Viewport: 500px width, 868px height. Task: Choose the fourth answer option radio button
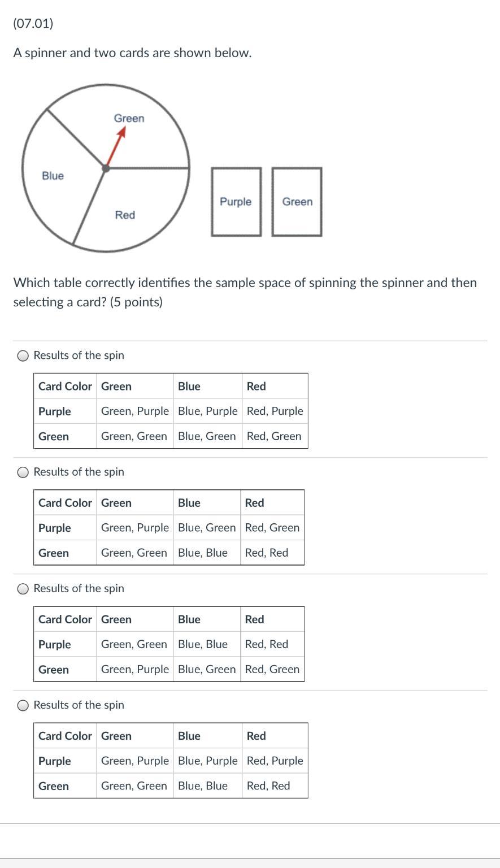23,705
